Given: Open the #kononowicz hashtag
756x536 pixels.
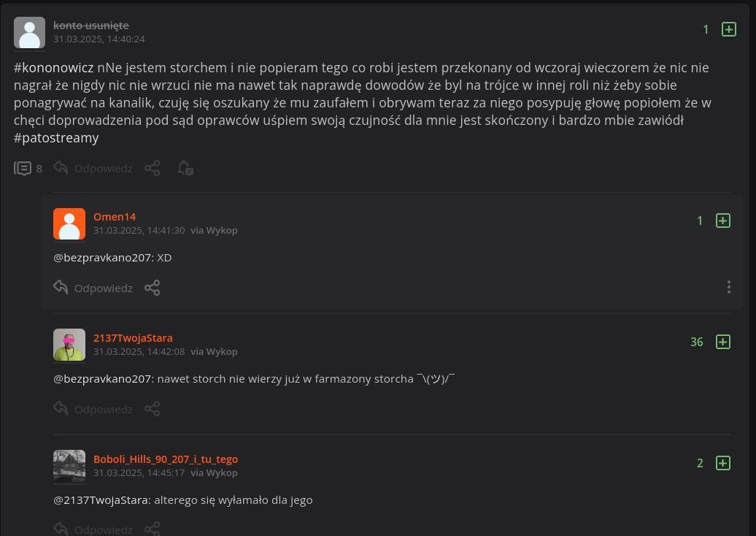Looking at the screenshot, I should click(x=53, y=68).
